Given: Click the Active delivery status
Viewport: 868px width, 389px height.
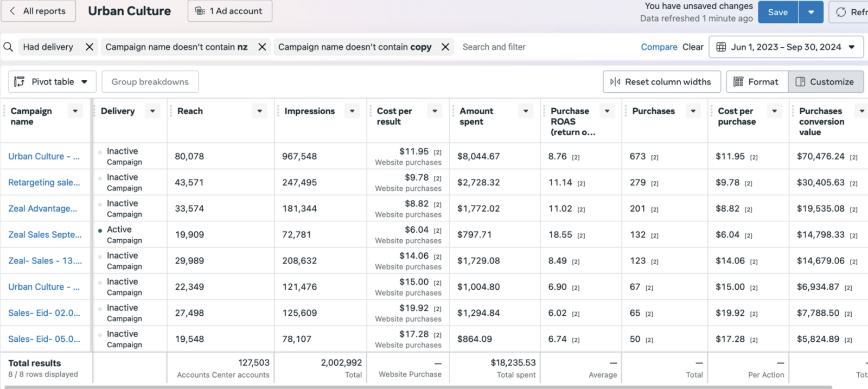Looking at the screenshot, I should [119, 229].
